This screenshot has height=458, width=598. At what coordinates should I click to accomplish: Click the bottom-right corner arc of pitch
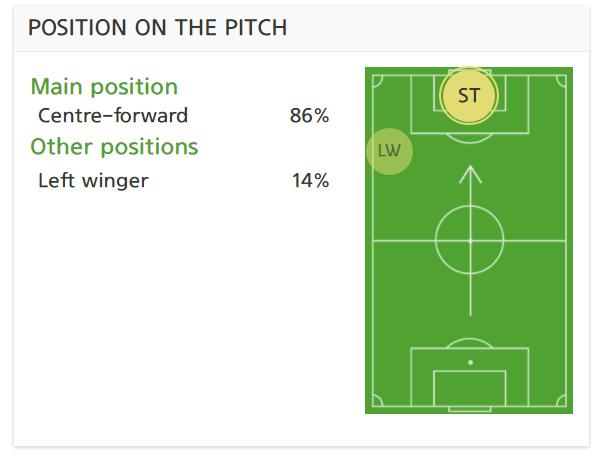pos(561,401)
